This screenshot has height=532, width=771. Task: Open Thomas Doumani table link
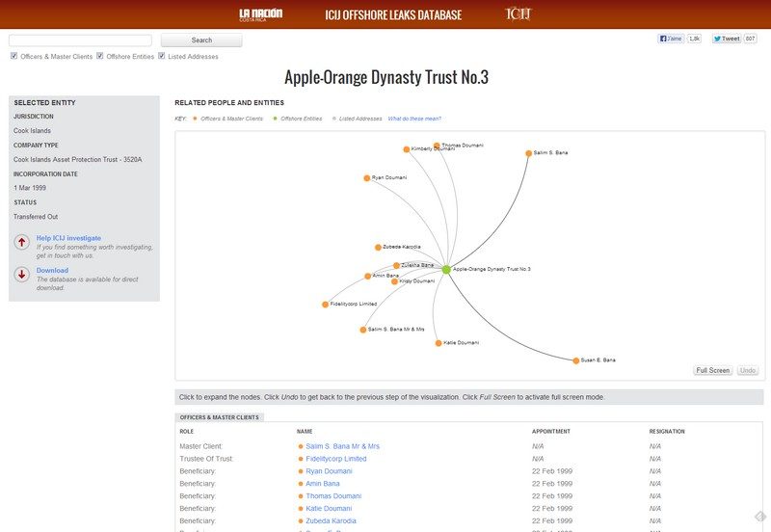[333, 496]
